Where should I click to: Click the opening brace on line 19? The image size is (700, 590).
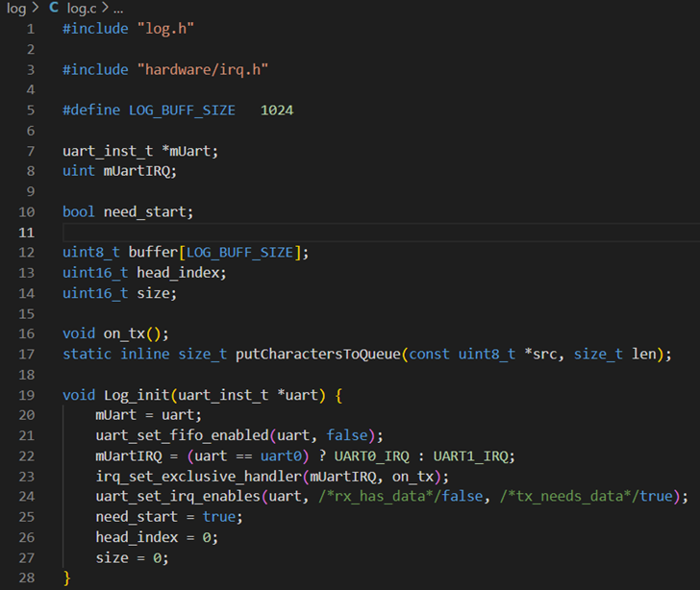338,395
